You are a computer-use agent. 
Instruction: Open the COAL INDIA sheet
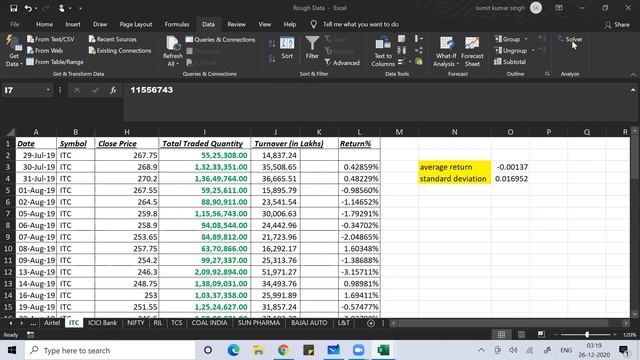tap(209, 323)
